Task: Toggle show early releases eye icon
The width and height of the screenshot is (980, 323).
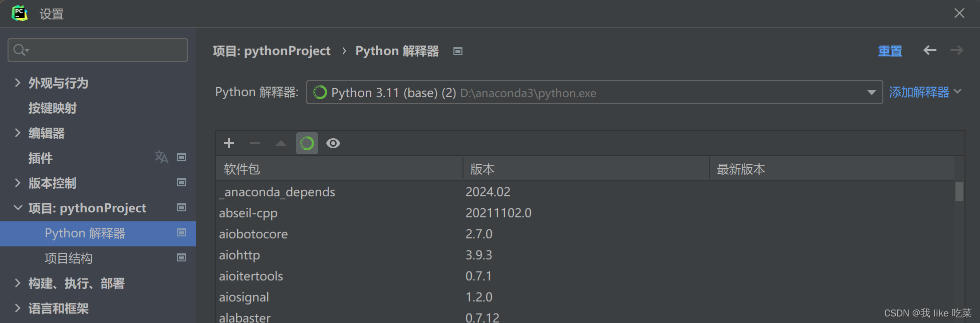Action: 333,143
